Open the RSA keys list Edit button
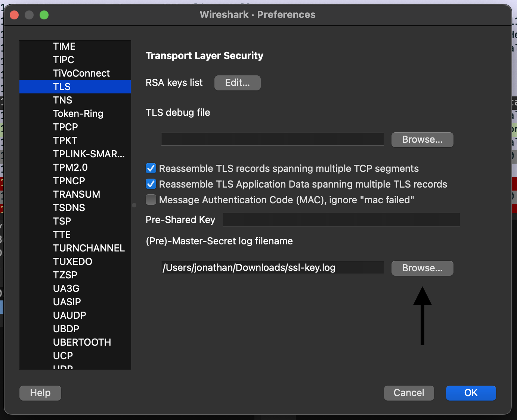The width and height of the screenshot is (517, 420). tap(238, 83)
